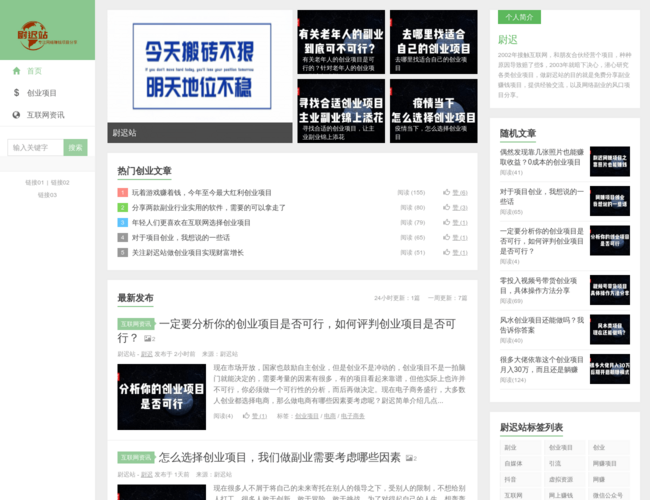Click the 自媒体 tag in tag list
Screen dimensions: 650x500
(513, 463)
